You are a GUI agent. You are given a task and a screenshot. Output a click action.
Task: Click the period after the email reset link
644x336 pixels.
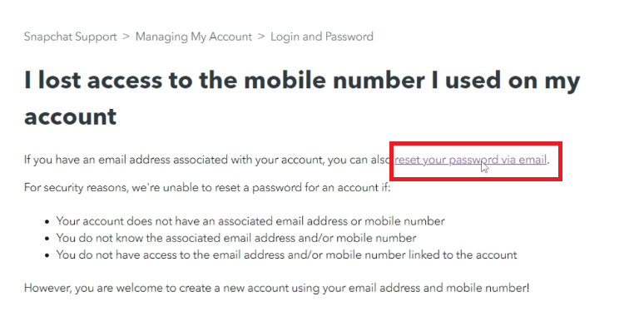549,160
